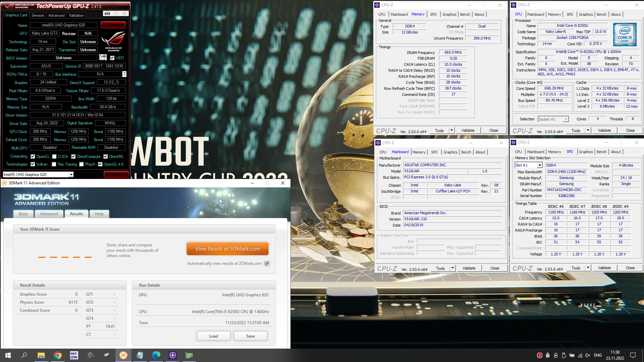Toggle the UEFI checkbox in GPU-Z
The width and height of the screenshot is (644, 362).
point(112,58)
